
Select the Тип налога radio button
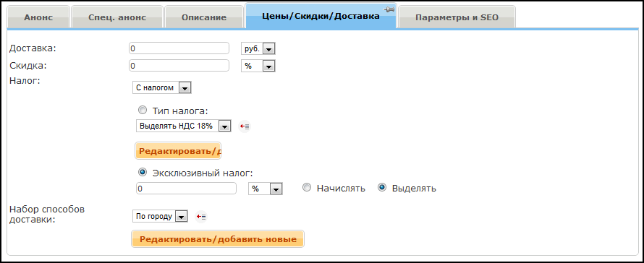click(x=142, y=111)
